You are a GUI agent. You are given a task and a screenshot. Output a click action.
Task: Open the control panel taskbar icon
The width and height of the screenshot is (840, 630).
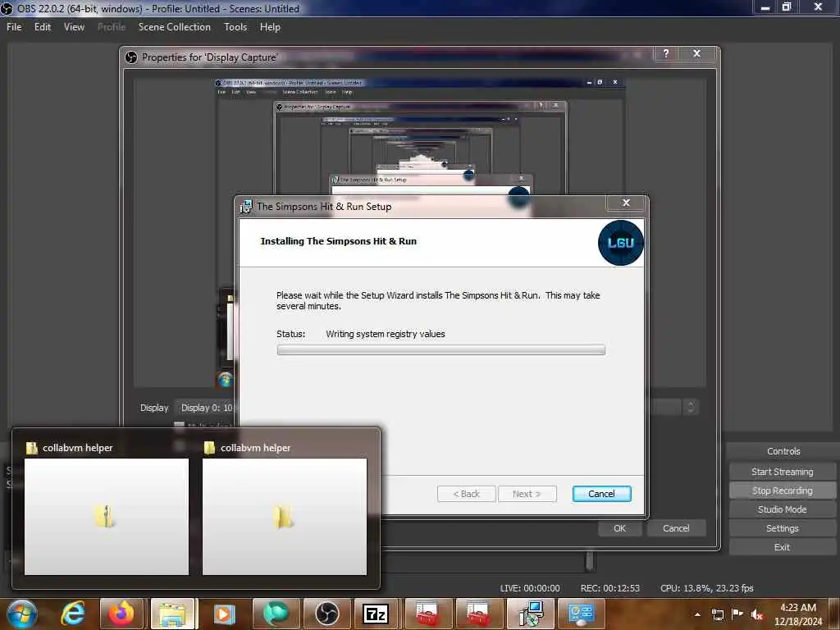[582, 614]
